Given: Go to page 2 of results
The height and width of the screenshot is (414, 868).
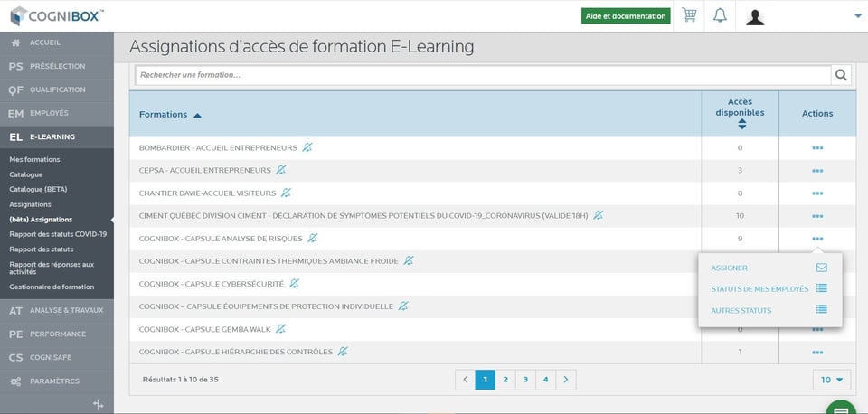Looking at the screenshot, I should 505,380.
